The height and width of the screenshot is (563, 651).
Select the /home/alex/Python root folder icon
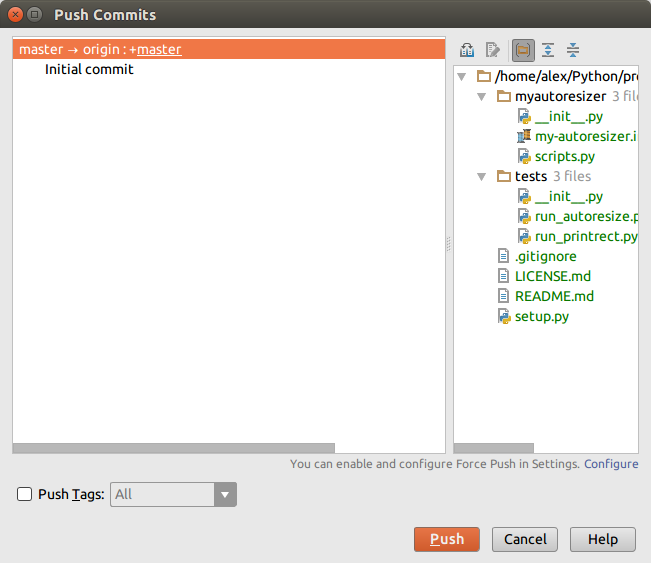click(484, 76)
